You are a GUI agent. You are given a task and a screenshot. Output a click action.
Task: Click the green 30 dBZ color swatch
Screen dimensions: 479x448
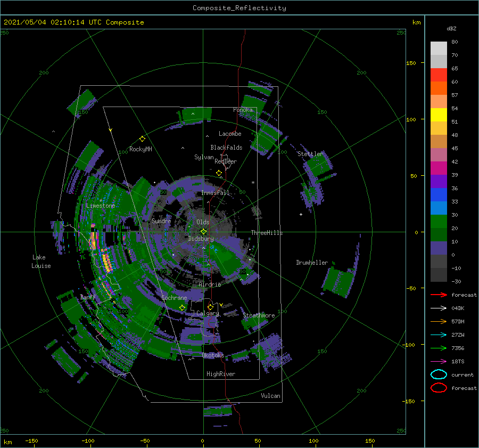coord(439,222)
